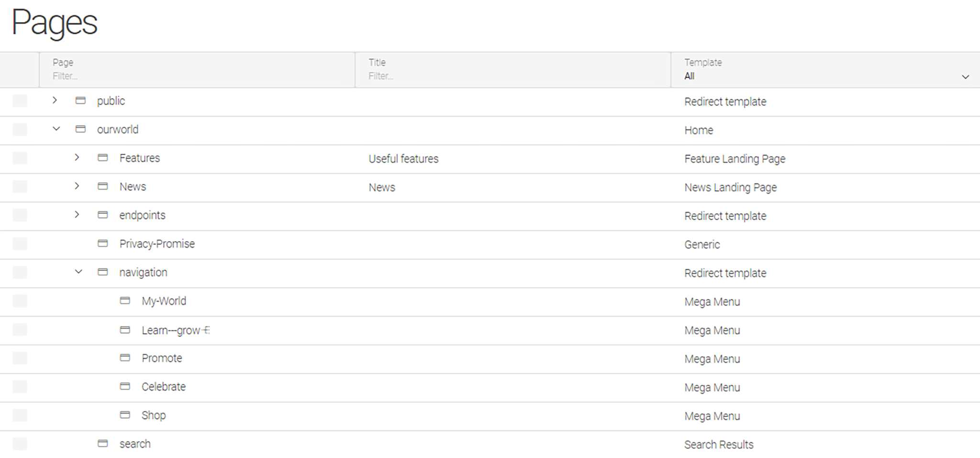
Task: Open the Privacy-Promise page
Action: coord(157,244)
